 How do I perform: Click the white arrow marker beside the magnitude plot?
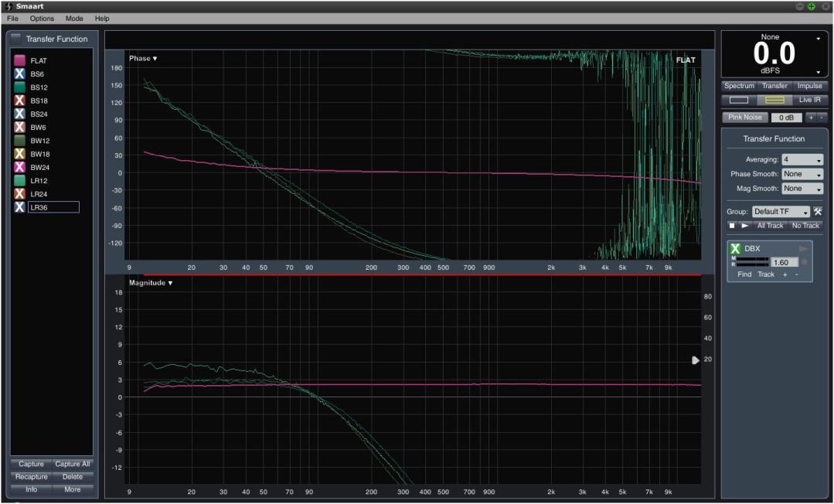695,360
